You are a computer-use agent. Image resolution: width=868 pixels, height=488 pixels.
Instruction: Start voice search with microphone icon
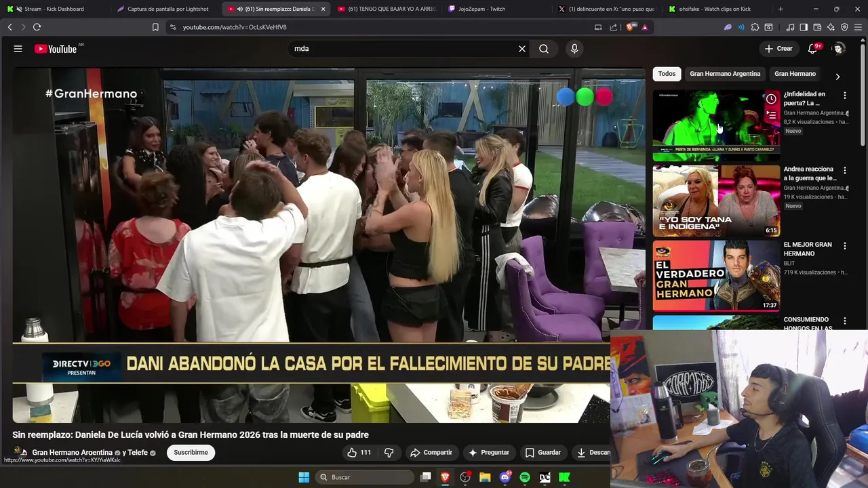pyautogui.click(x=574, y=49)
